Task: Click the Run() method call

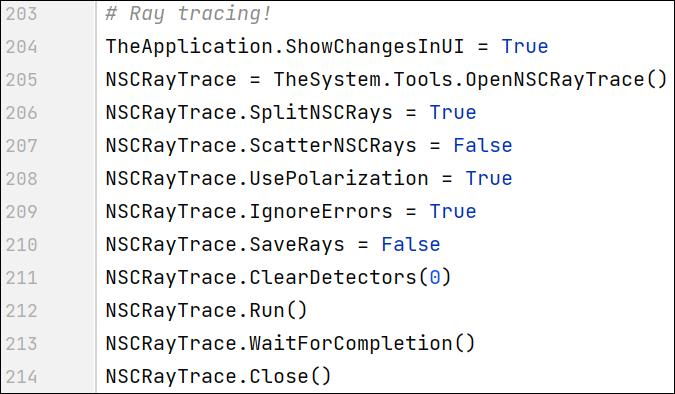Action: 278,310
